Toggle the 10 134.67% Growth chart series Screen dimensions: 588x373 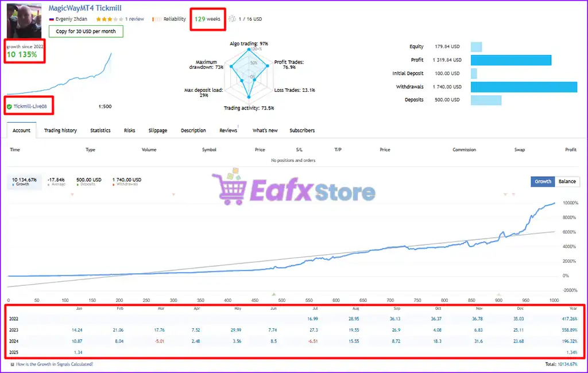point(24,182)
